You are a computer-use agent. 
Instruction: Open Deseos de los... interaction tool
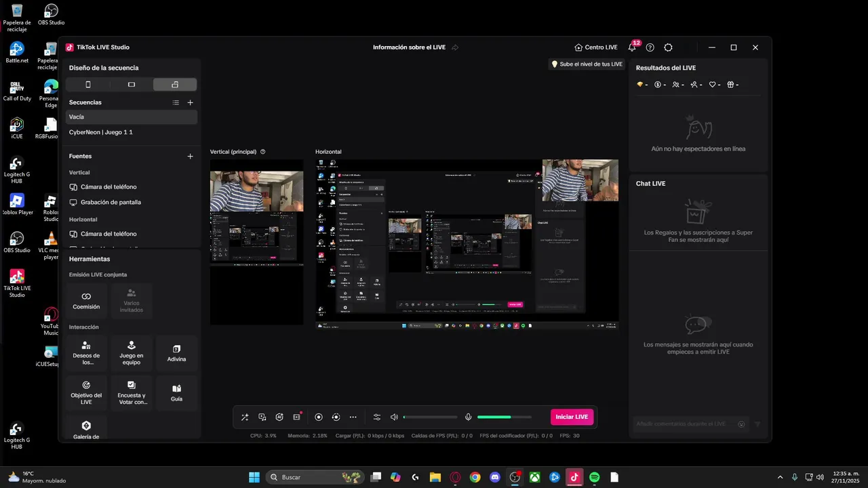point(86,353)
